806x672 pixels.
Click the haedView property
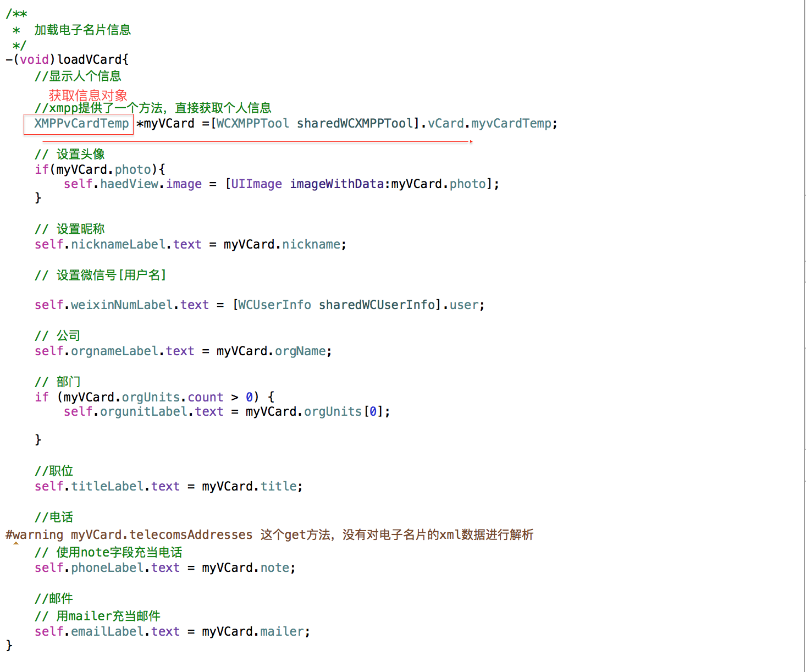[x=129, y=184]
